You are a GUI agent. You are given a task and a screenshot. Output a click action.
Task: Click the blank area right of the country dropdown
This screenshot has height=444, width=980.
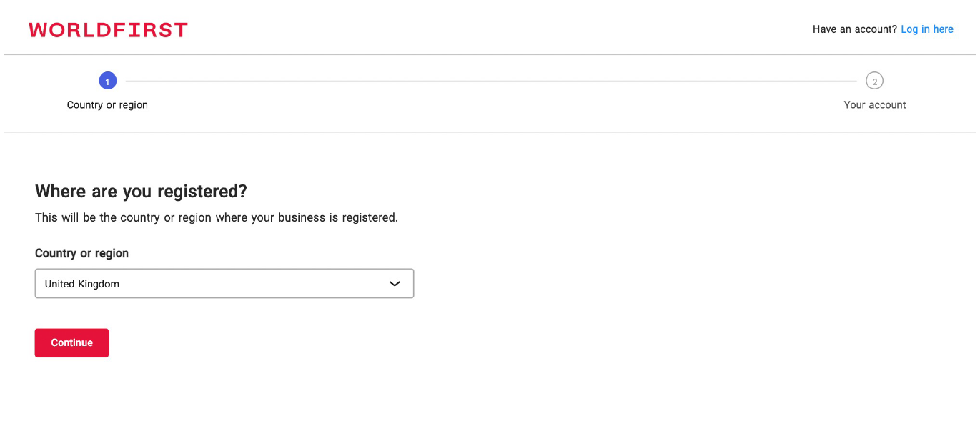pyautogui.click(x=643, y=284)
